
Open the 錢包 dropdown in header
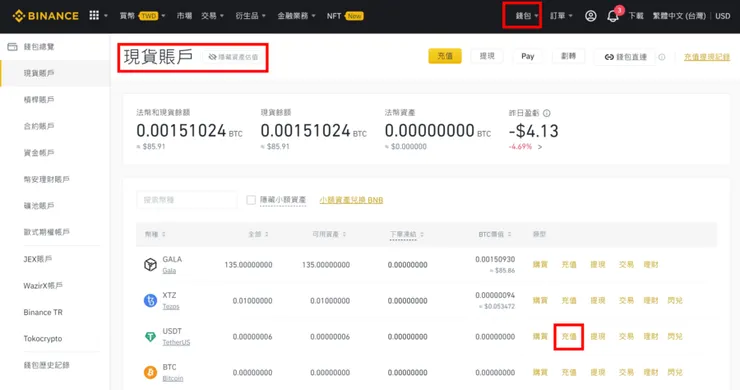[527, 16]
